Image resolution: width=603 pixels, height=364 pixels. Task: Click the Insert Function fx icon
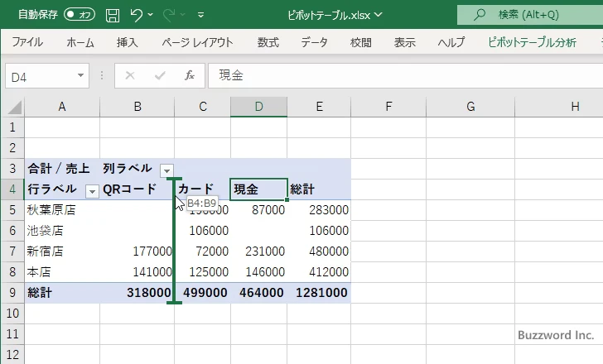pos(189,75)
